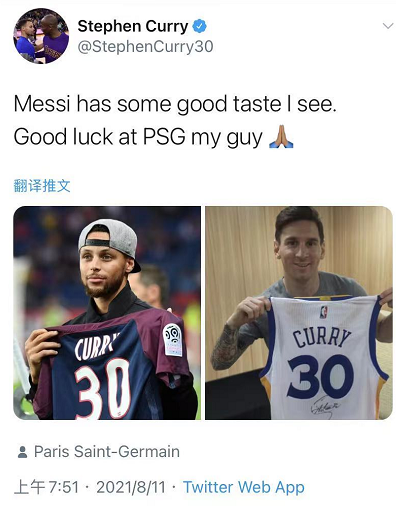Click the blue verified checkmark badge
Image resolution: width=396 pixels, height=506 pixels.
[x=200, y=26]
